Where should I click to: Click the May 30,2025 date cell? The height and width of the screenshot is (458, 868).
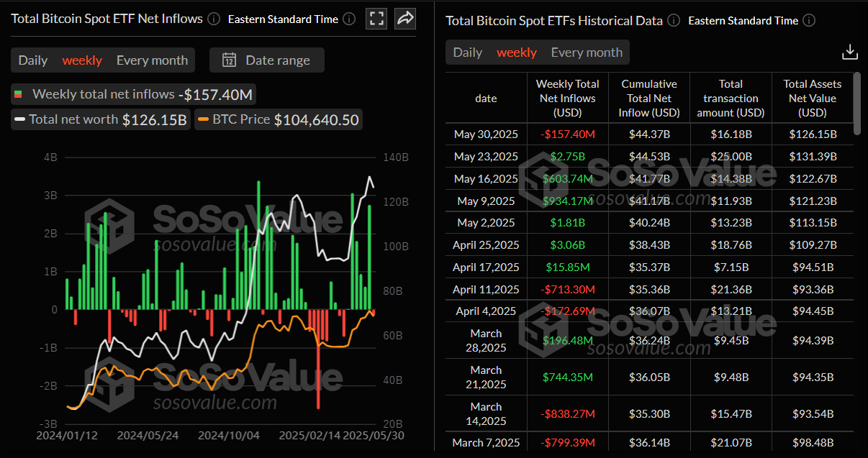[486, 134]
